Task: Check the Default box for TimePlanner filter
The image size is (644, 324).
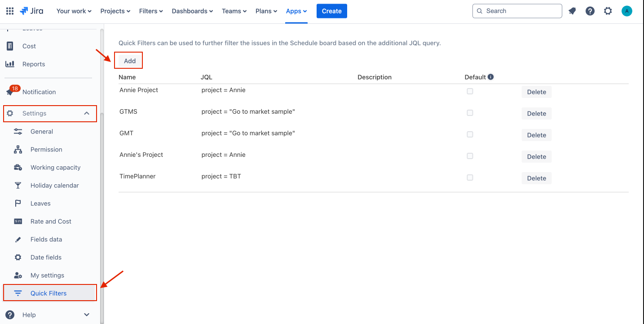Action: click(470, 178)
